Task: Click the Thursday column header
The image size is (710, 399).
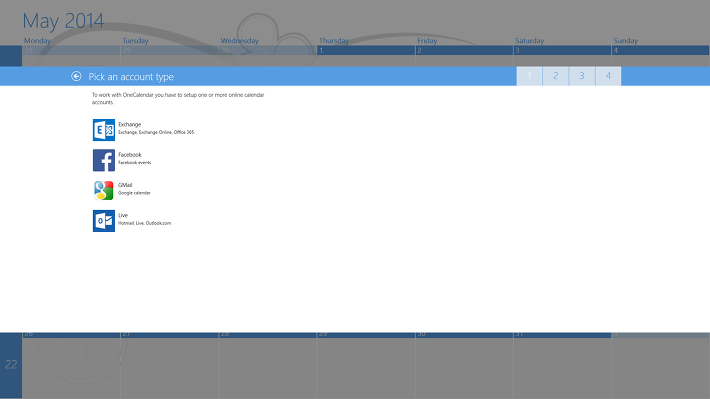Action: (x=334, y=41)
